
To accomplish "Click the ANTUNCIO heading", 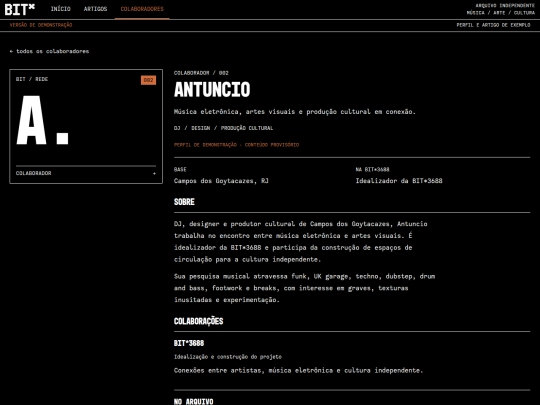I will 212,90.
